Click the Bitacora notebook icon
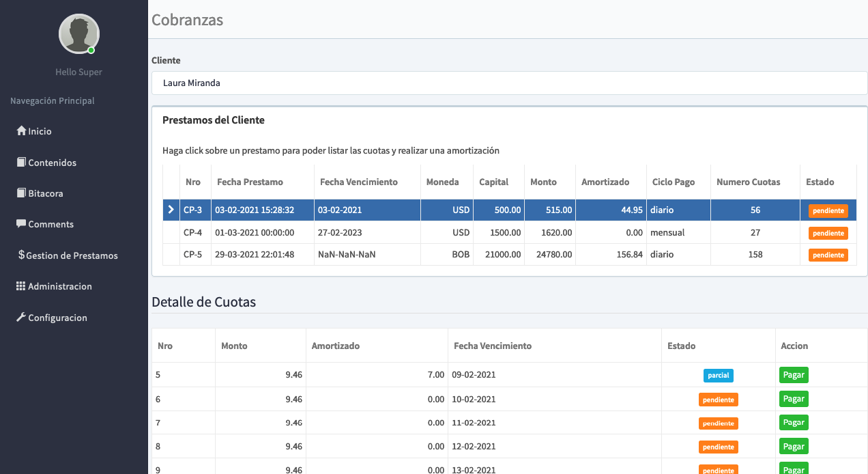The width and height of the screenshot is (868, 474). tap(21, 193)
